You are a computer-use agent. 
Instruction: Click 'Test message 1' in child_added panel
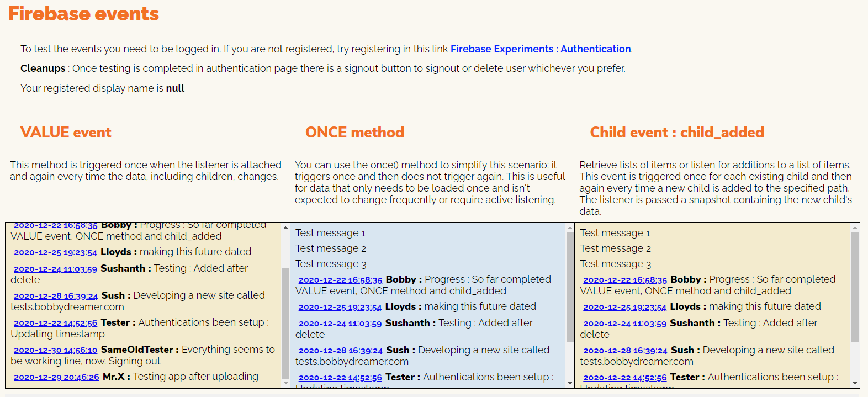click(x=615, y=233)
